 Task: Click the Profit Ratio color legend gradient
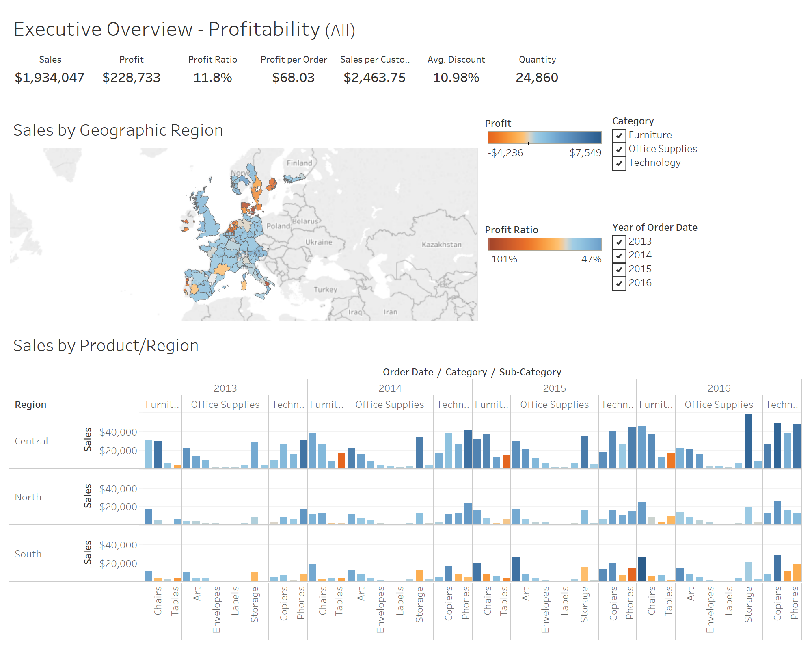544,244
